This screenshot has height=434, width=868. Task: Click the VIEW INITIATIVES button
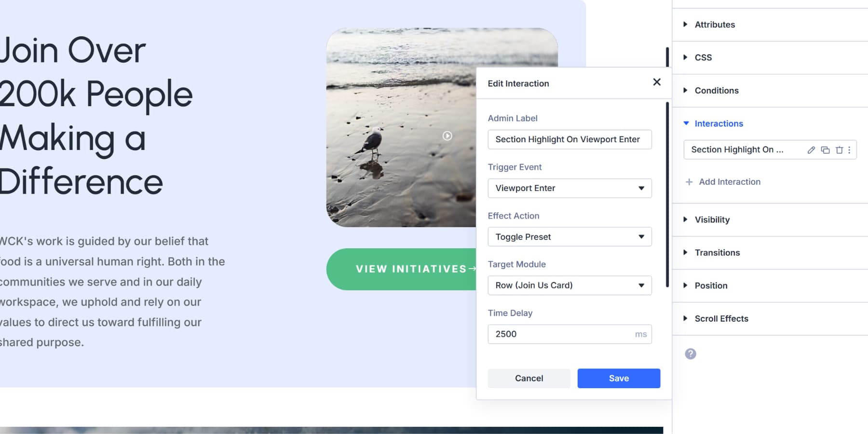tap(410, 269)
